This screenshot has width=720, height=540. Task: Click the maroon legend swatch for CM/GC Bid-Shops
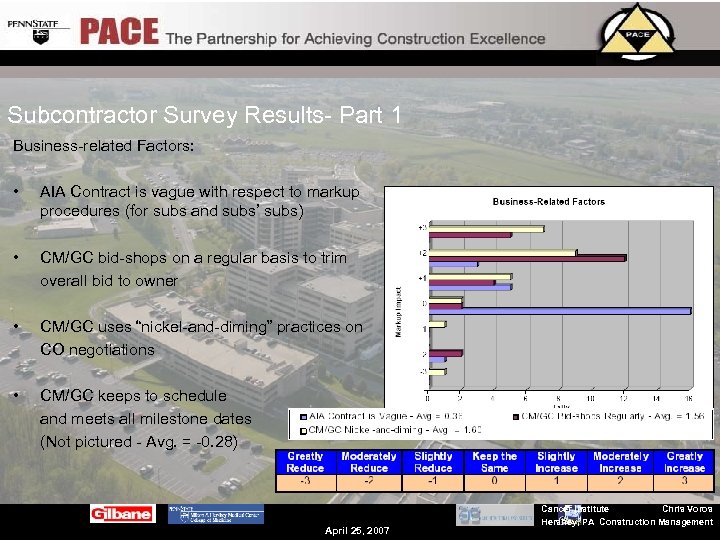click(516, 417)
